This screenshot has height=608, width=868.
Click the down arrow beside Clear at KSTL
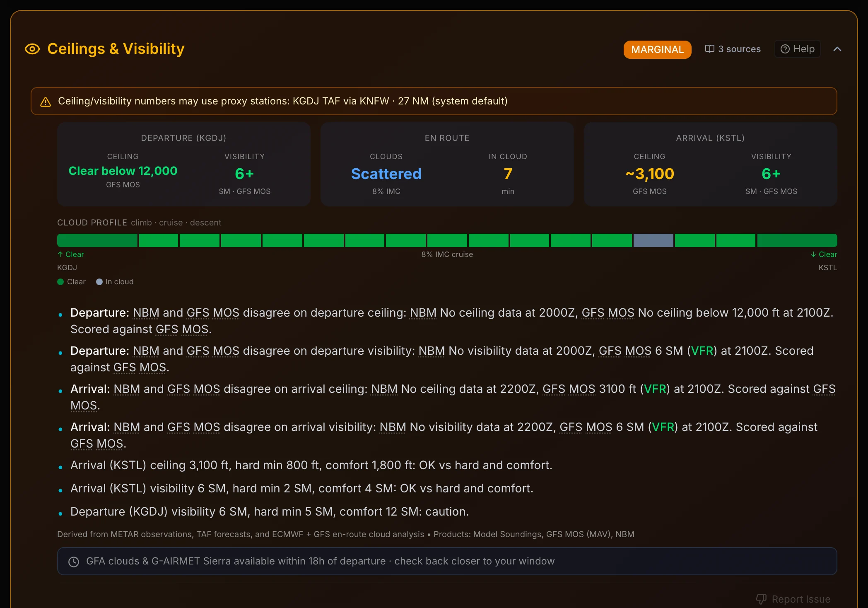click(x=813, y=254)
